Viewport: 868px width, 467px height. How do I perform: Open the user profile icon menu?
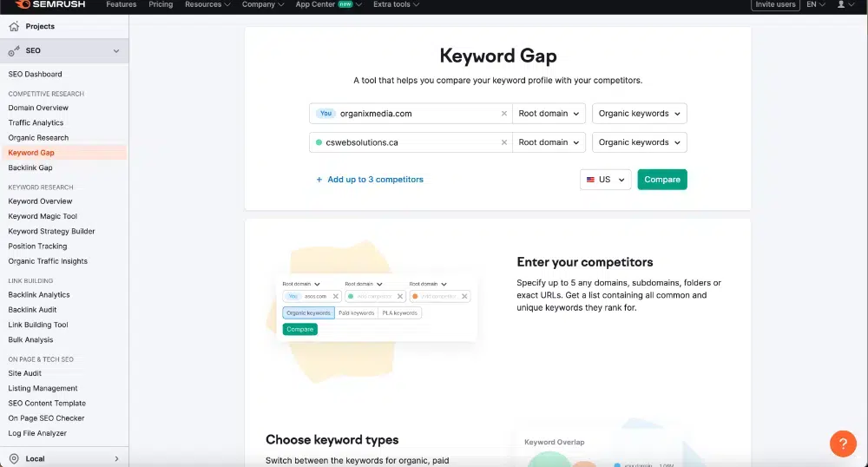pyautogui.click(x=845, y=4)
